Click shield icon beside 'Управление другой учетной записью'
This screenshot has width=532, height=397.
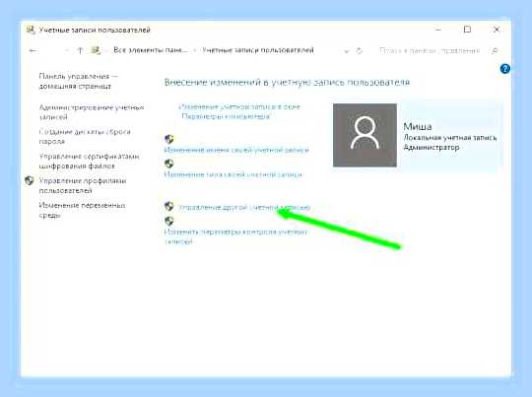[169, 206]
